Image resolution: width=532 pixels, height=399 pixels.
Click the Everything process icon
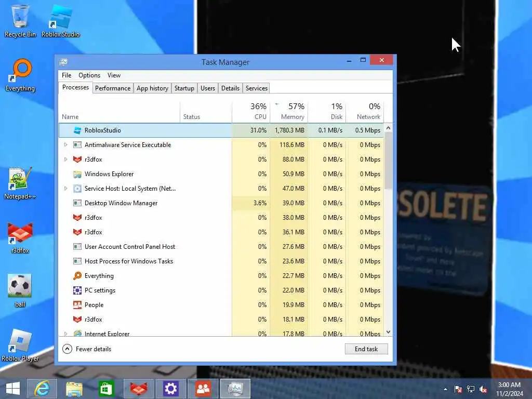coord(77,276)
